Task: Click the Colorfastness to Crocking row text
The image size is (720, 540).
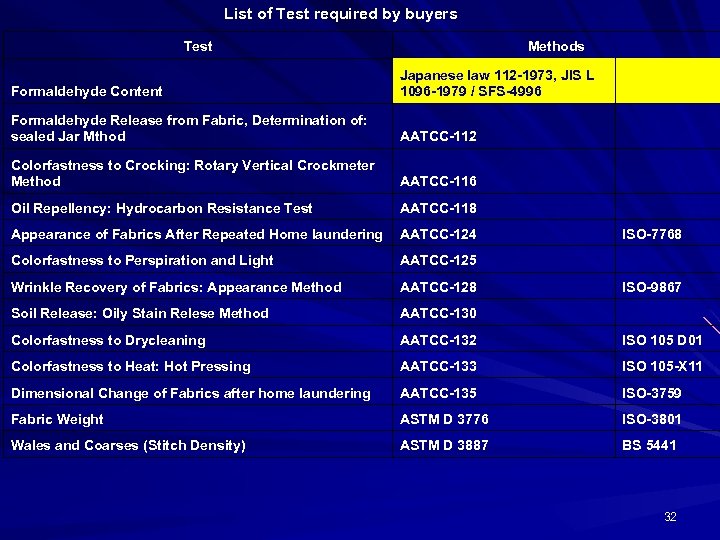Action: 192,173
